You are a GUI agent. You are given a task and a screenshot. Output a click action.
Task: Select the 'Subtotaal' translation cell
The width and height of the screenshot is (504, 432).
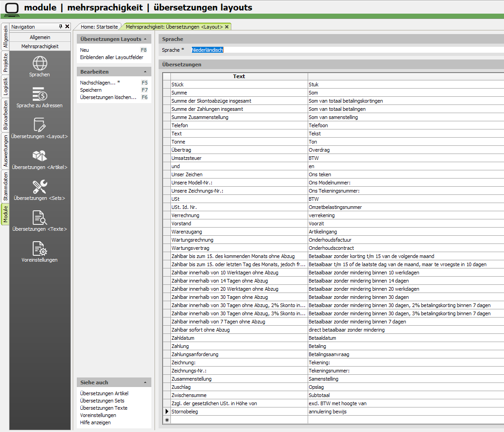click(x=406, y=395)
